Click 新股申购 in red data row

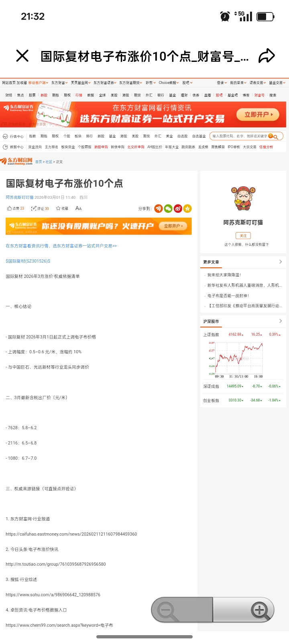coord(101,147)
